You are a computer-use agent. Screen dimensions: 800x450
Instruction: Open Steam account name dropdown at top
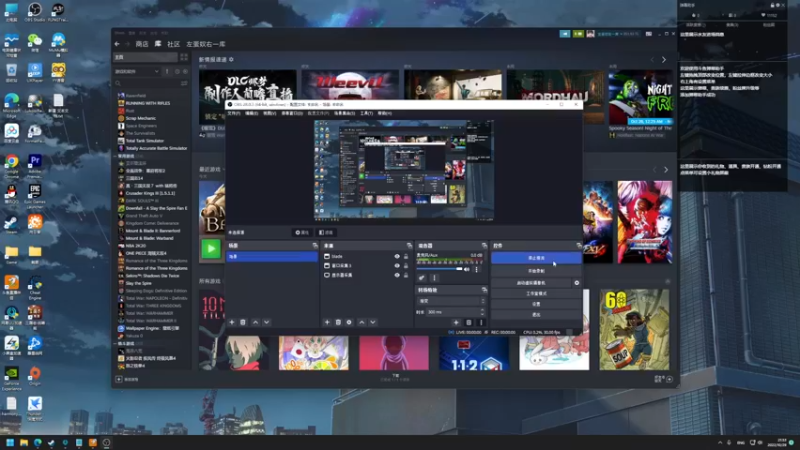pos(617,34)
